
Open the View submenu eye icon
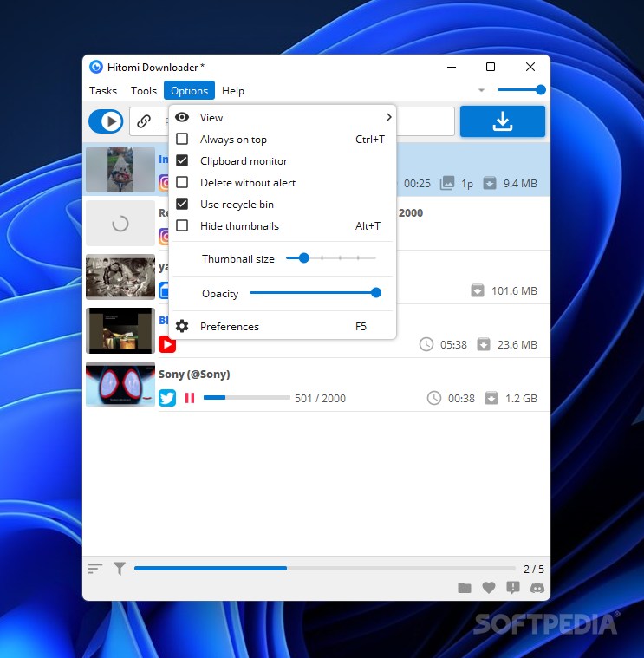pos(182,118)
